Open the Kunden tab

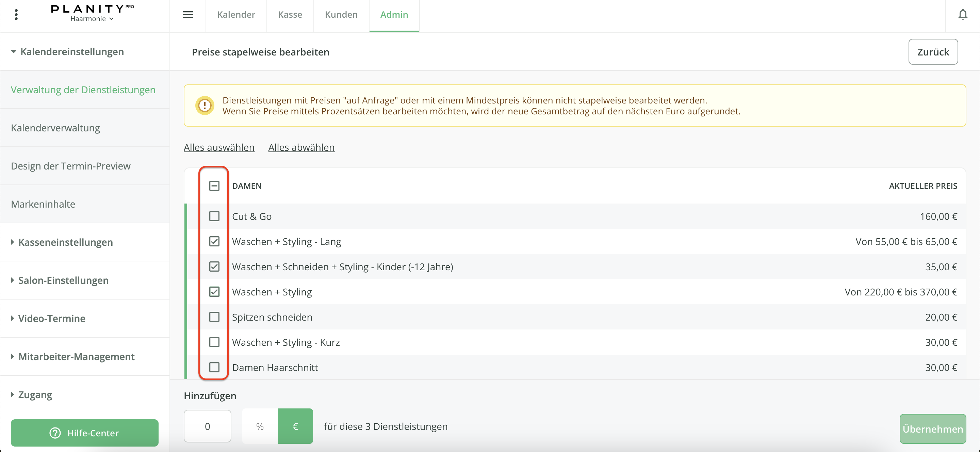point(341,14)
